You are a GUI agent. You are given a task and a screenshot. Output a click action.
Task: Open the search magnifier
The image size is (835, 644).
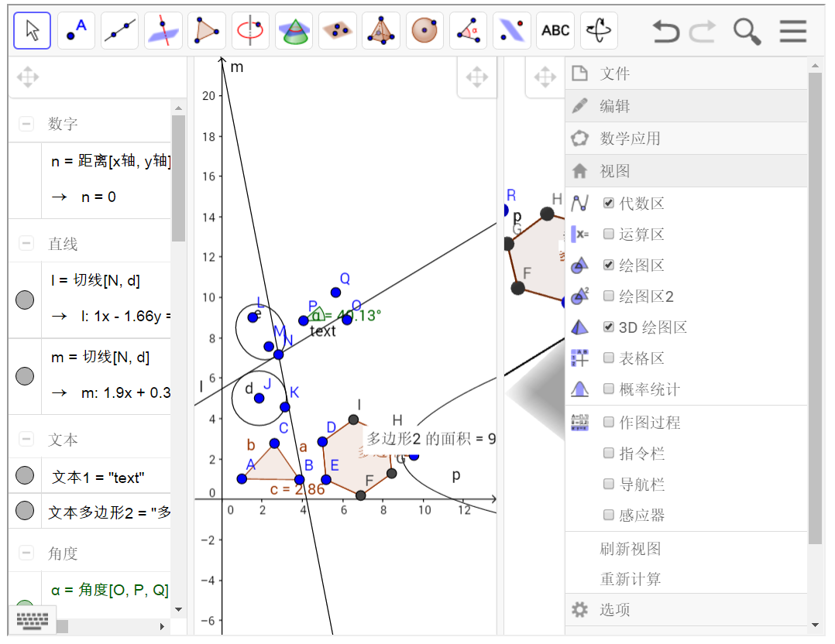click(x=747, y=31)
